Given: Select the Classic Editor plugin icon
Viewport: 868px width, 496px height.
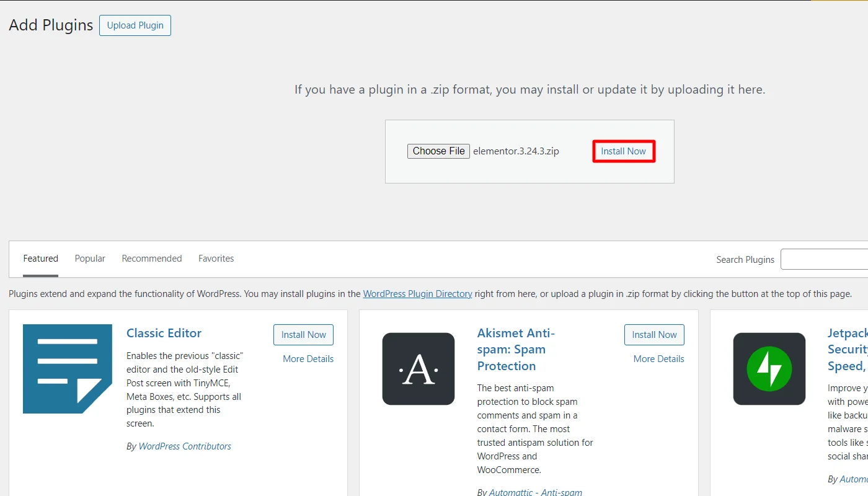Looking at the screenshot, I should click(x=68, y=369).
